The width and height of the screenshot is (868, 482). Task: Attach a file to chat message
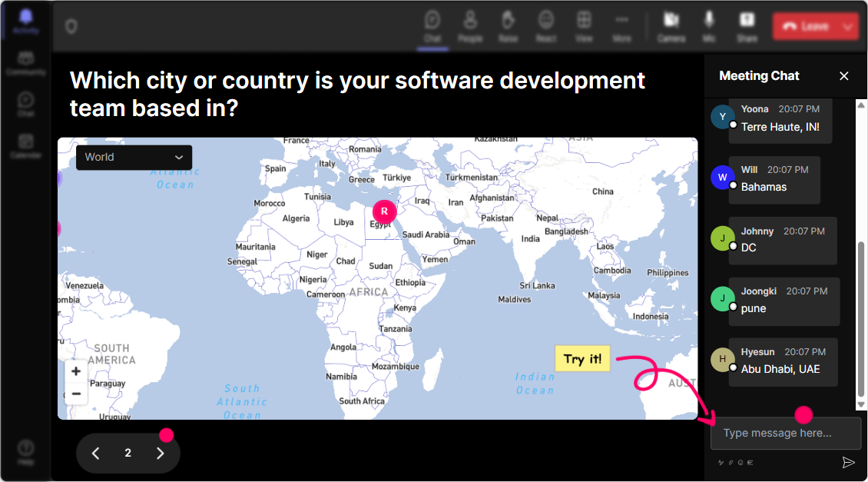(x=731, y=463)
